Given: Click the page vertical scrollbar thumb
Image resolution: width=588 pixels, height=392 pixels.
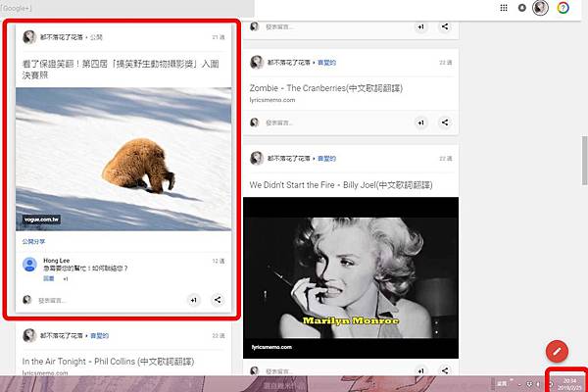Looking at the screenshot, I should point(585,161).
